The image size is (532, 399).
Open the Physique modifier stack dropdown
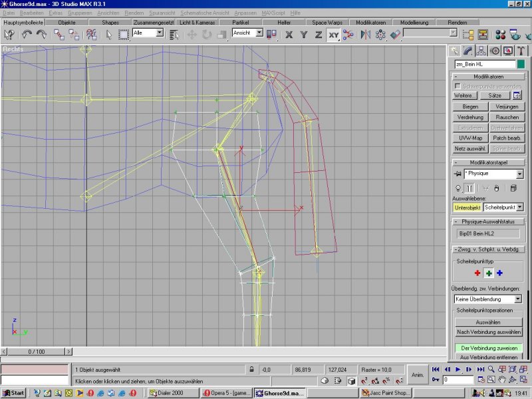519,174
